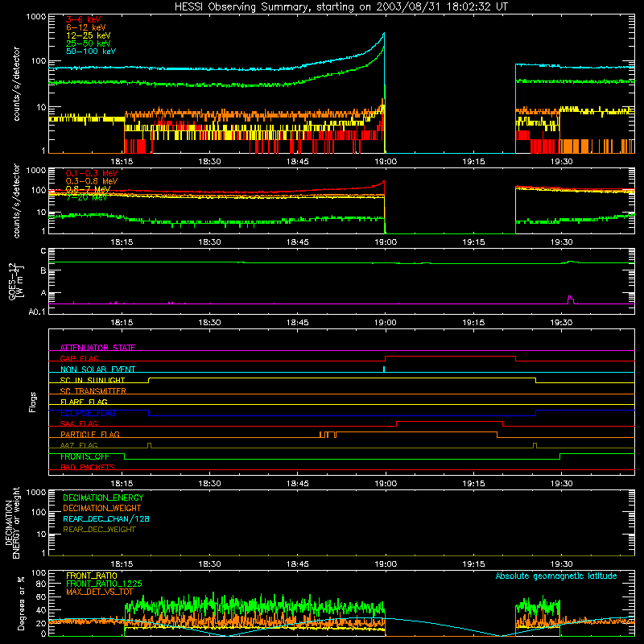Select the olive AAZ_FLAG label
The width and height of the screenshot is (644, 644).
pyautogui.click(x=79, y=445)
